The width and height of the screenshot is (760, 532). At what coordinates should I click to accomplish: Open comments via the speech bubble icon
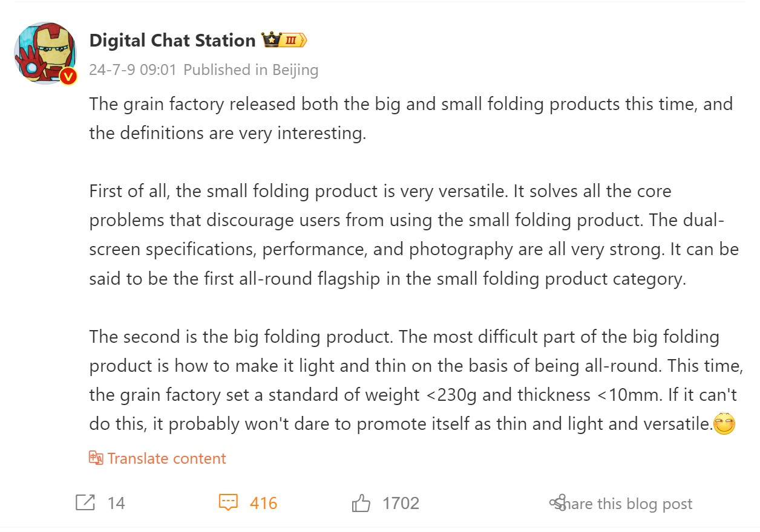228,502
